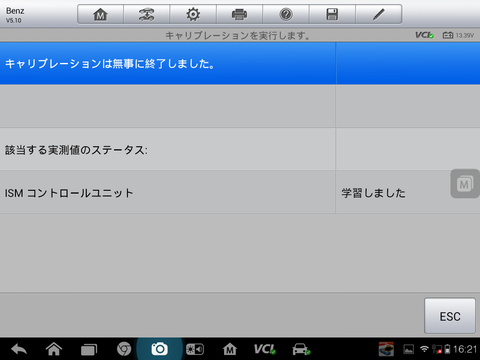The width and height of the screenshot is (480, 360).
Task: Tap the picture notification icon
Action: (409, 349)
